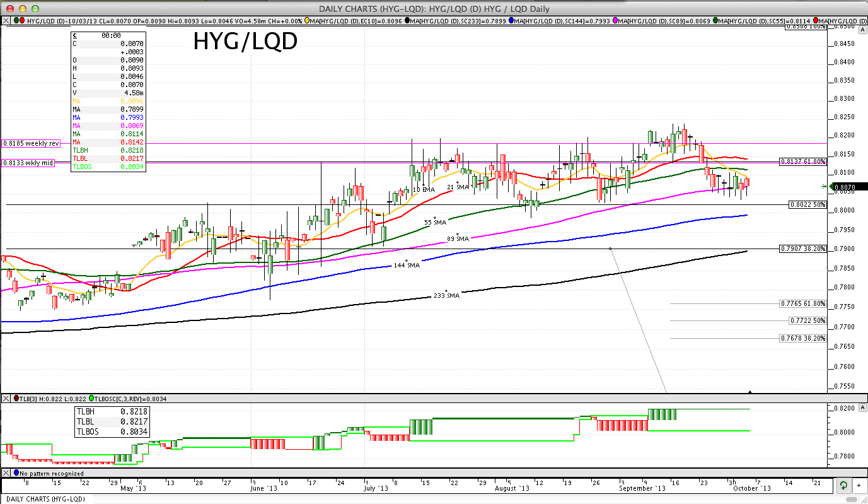Click the 0.8250 level on the price scale
868x504 pixels.
click(x=843, y=117)
